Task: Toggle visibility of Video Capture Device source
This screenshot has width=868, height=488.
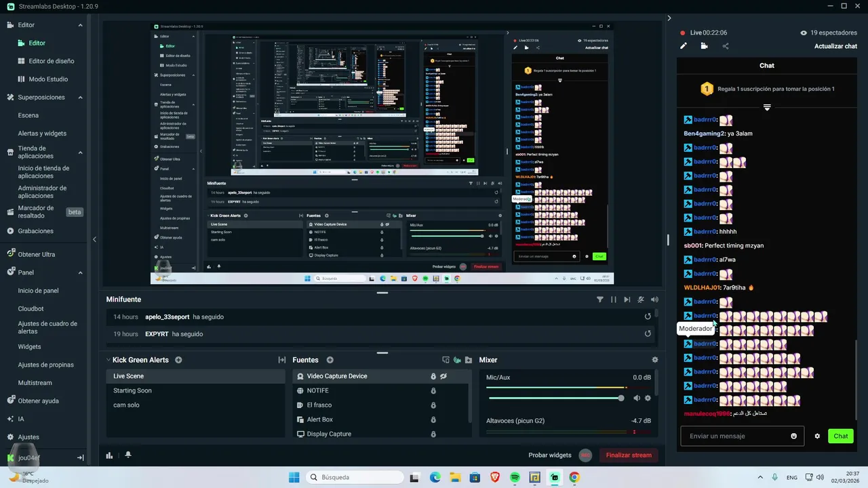Action: click(443, 376)
